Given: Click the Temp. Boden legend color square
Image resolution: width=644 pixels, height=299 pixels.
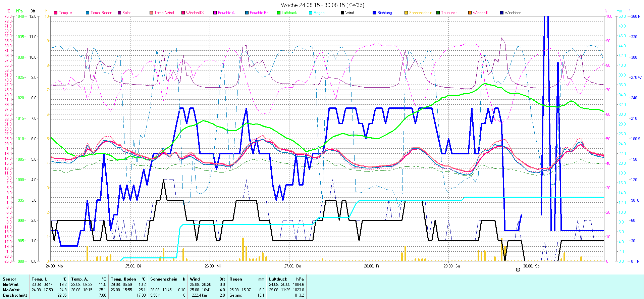Looking at the screenshot, I should [88, 13].
